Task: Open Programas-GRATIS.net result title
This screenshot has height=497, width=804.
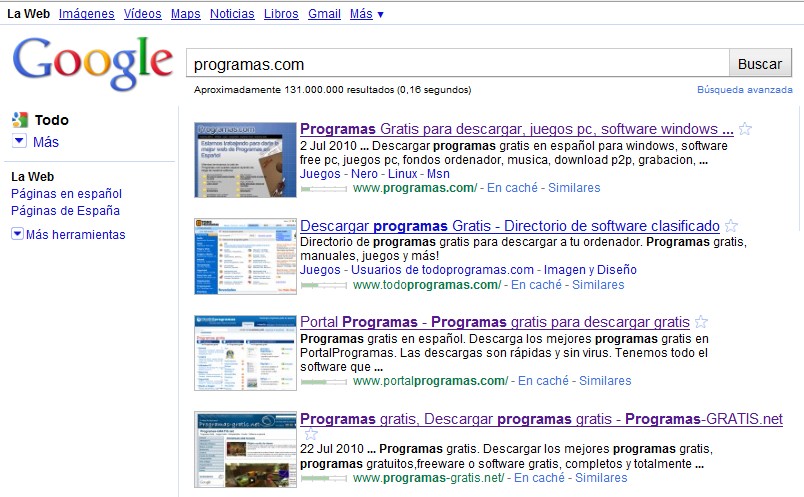Action: click(541, 419)
